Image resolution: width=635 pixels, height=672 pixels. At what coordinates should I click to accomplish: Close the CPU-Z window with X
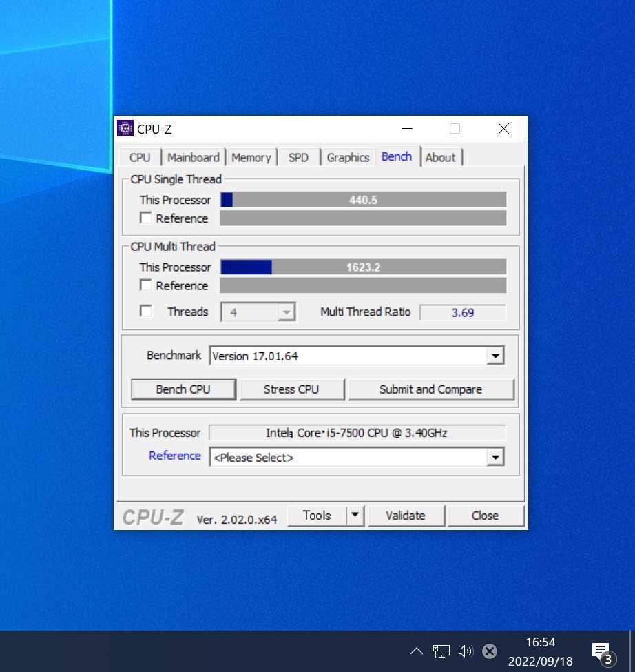pyautogui.click(x=503, y=129)
